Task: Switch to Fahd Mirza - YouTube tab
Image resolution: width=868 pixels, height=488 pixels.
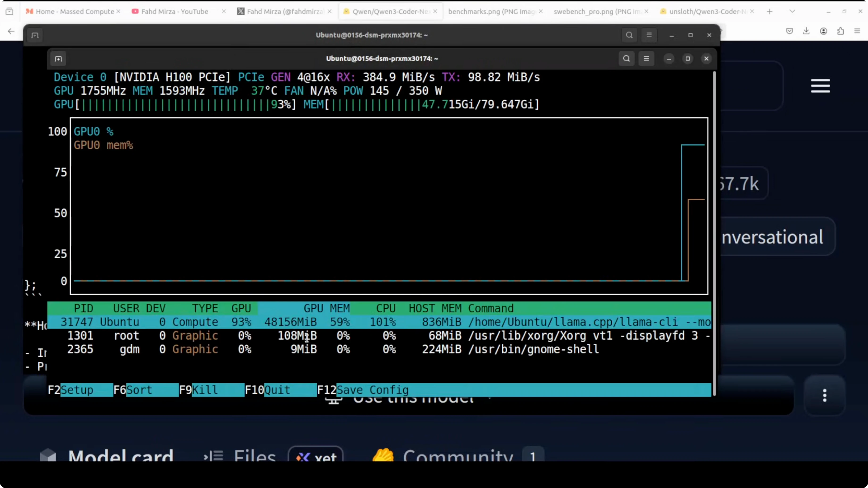Action: click(x=175, y=12)
